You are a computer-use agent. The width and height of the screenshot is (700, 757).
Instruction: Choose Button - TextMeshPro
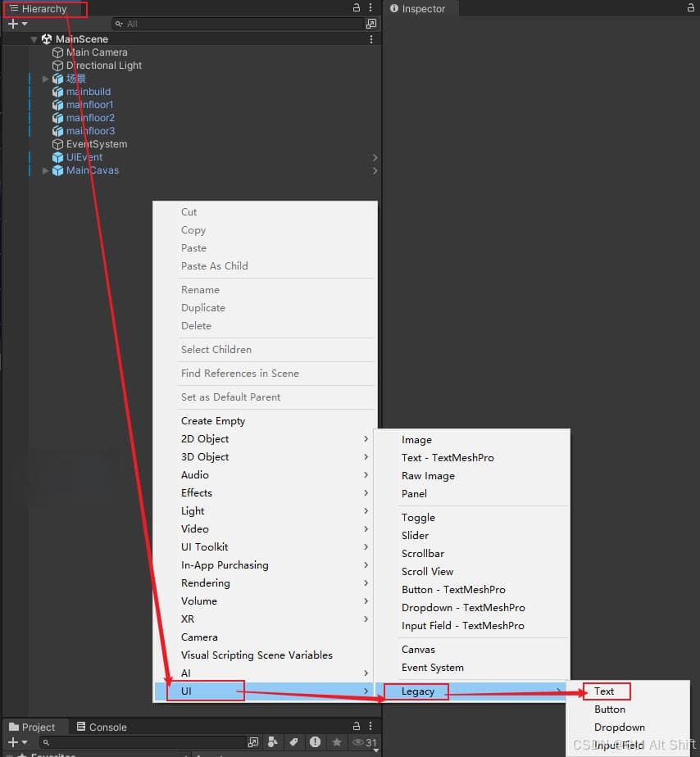472,590
